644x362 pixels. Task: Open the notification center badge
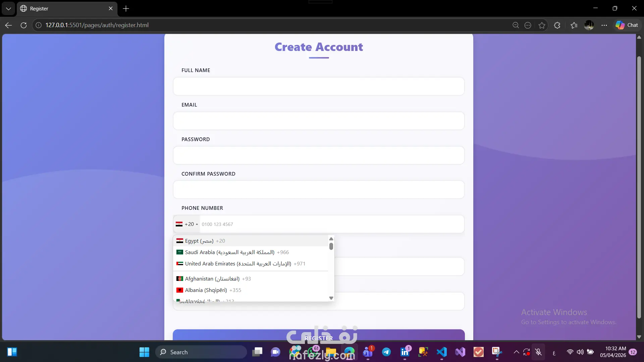(x=633, y=352)
